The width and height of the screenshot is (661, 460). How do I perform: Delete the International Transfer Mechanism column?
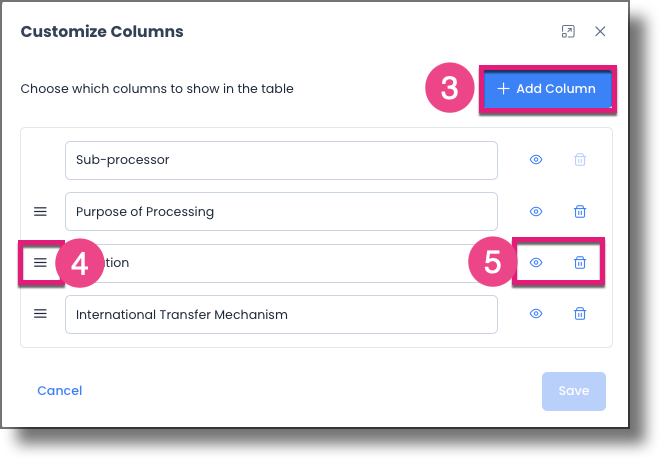579,314
